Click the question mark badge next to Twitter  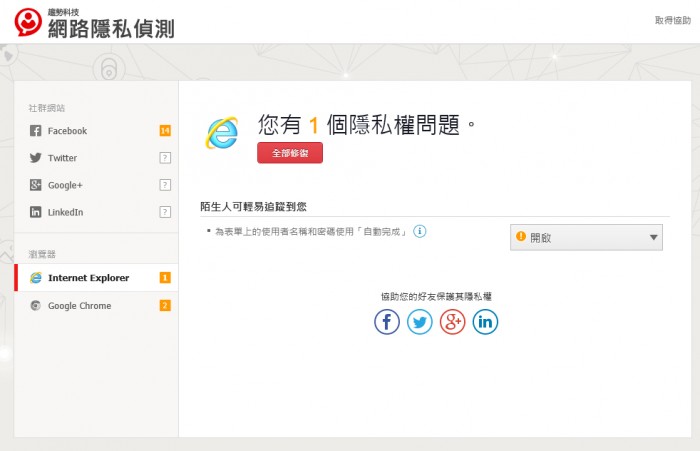tap(165, 158)
